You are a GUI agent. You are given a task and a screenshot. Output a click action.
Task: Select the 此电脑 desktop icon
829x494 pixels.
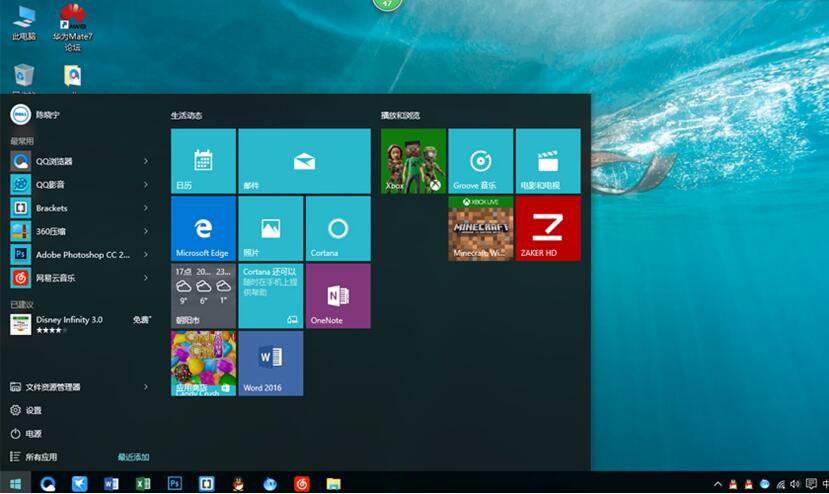coord(24,23)
